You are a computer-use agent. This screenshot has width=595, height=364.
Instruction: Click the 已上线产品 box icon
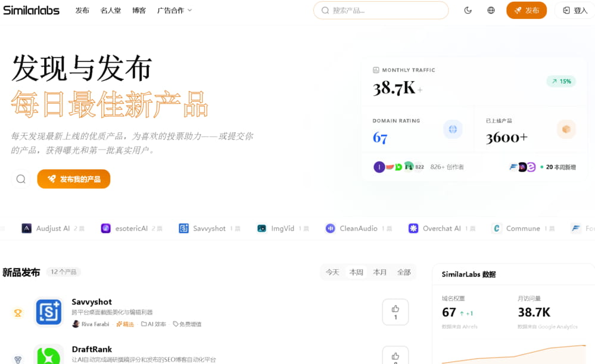click(x=566, y=129)
